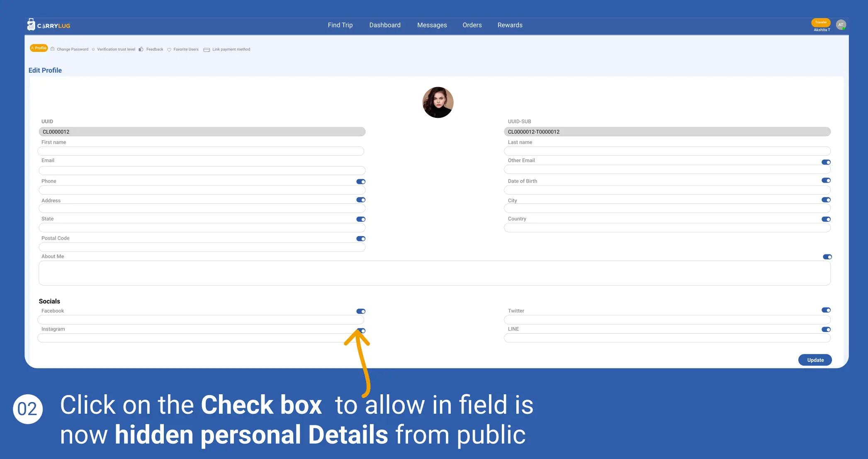Toggle Address visibility switch
Viewport: 868px width, 459px height.
coord(361,200)
